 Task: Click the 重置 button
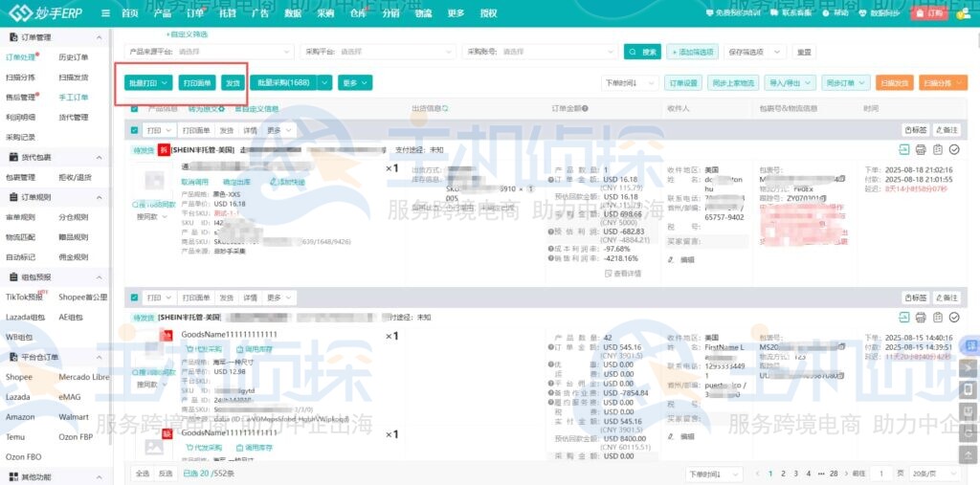[x=804, y=52]
